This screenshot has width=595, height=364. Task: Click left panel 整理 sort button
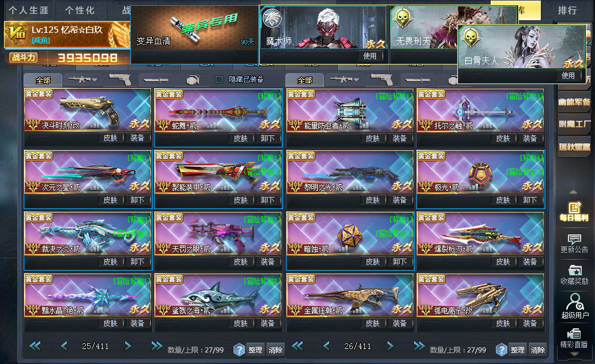pyautogui.click(x=255, y=350)
